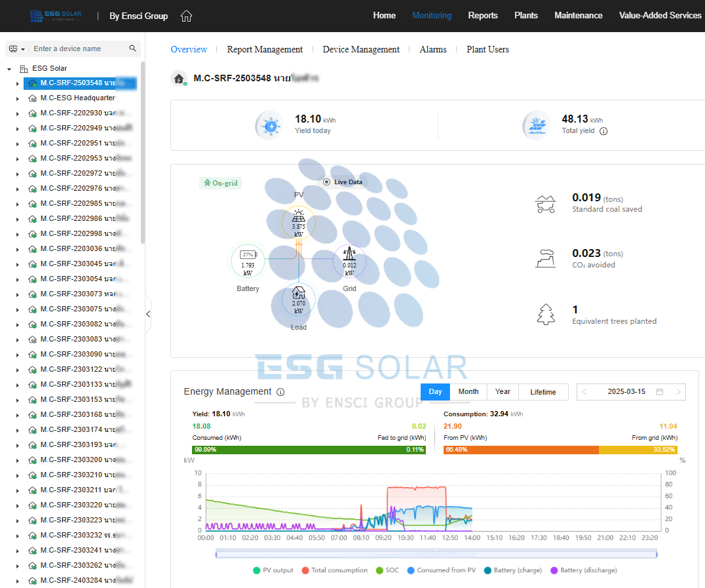Select the Year period button
The width and height of the screenshot is (705, 588).
click(503, 392)
